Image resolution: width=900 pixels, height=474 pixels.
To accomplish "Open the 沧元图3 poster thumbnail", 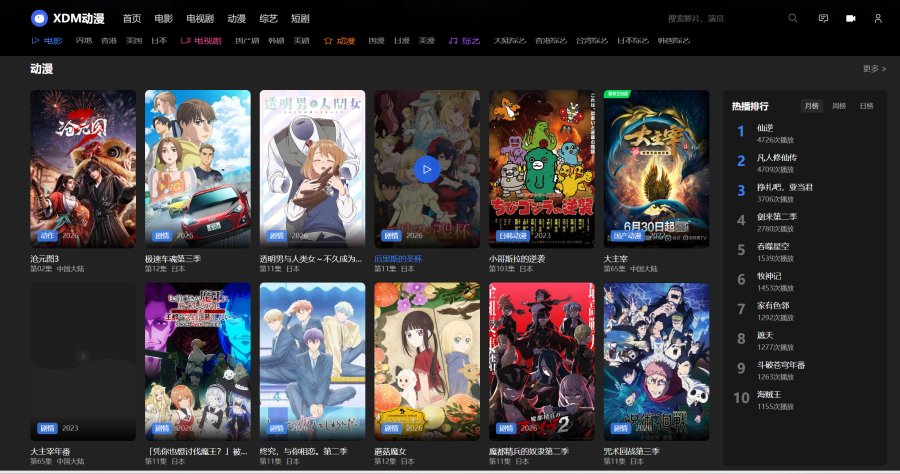I will [x=83, y=168].
